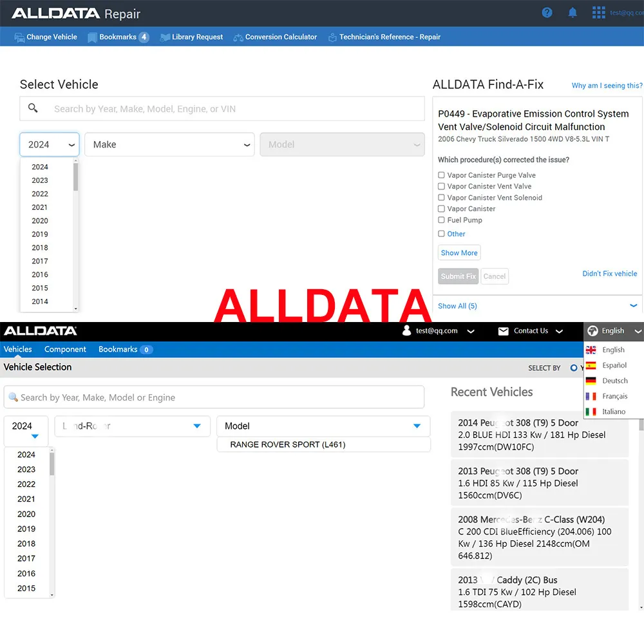The width and height of the screenshot is (644, 644).
Task: Enable the Vapor Canister Vent Solenoid checkbox
Action: pos(442,198)
